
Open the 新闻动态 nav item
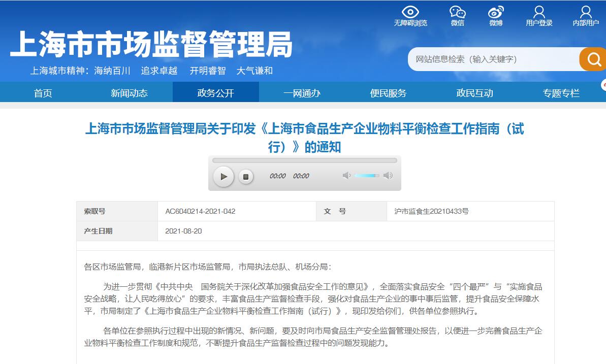tap(129, 93)
